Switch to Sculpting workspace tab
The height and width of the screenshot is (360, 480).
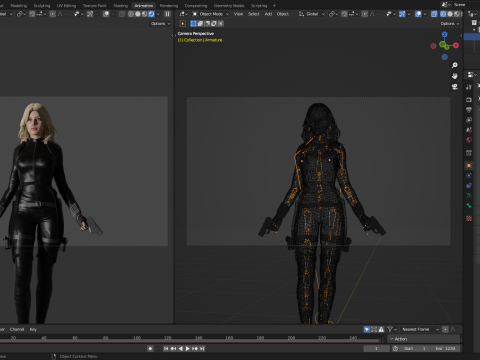(x=42, y=6)
